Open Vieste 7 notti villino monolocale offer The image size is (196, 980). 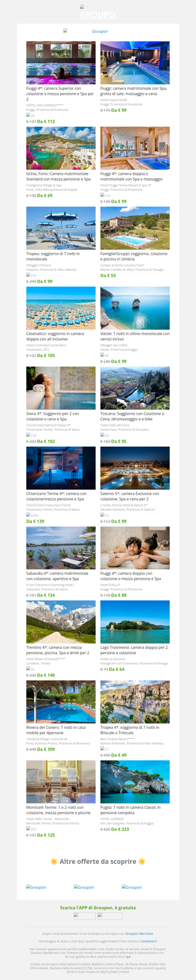click(x=135, y=336)
